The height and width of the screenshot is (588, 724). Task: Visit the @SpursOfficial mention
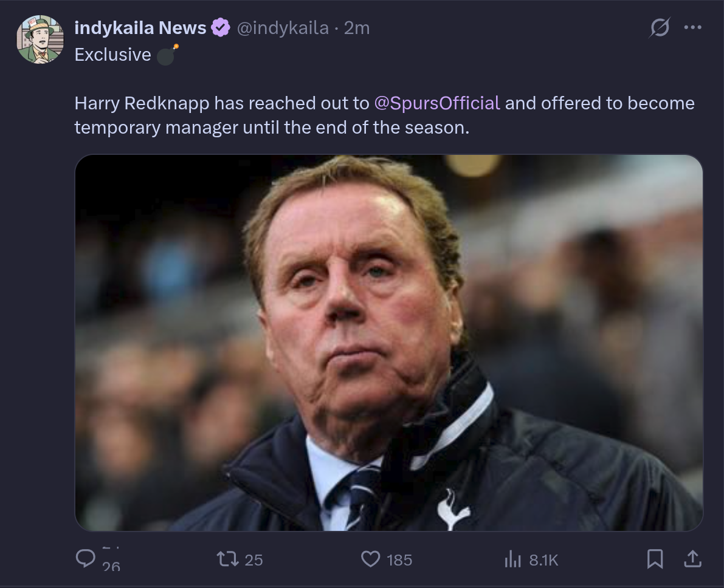click(437, 103)
